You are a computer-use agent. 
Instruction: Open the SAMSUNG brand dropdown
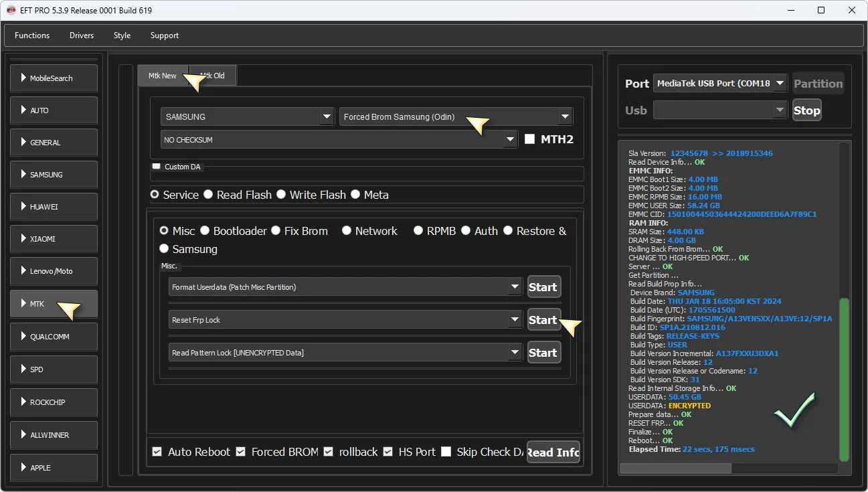point(327,116)
